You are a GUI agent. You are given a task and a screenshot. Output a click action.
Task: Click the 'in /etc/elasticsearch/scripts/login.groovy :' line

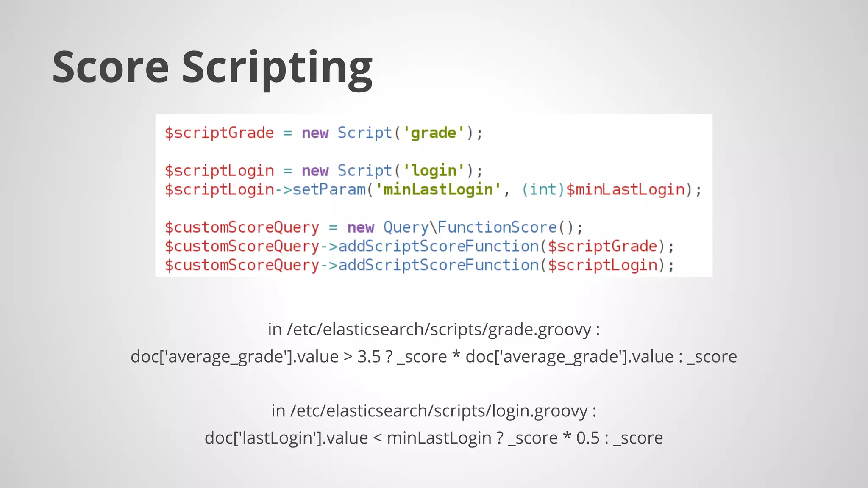point(434,410)
